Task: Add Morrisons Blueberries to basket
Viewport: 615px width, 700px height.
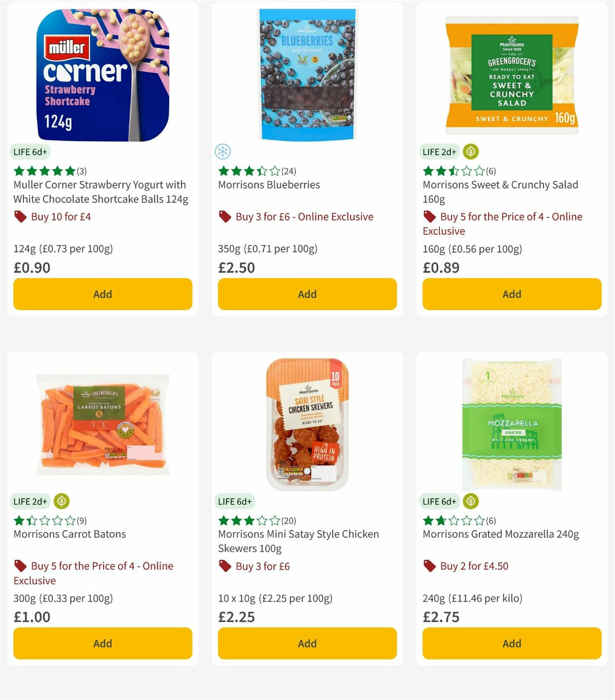Action: click(307, 294)
